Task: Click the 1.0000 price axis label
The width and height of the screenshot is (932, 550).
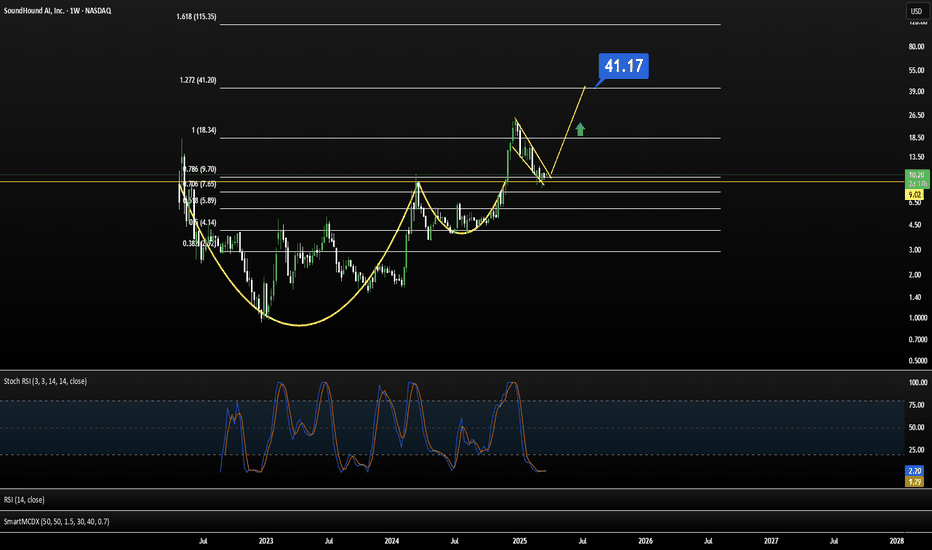Action: coord(918,318)
